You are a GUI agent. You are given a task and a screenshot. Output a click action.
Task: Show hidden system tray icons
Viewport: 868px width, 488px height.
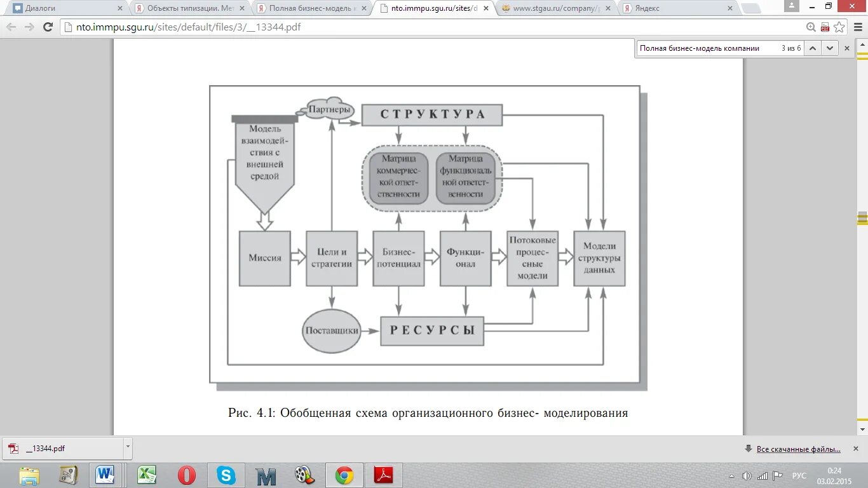pos(732,476)
